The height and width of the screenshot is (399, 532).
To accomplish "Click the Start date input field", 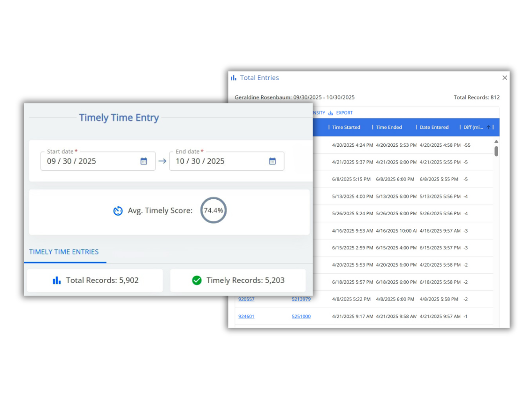I will coord(89,161).
